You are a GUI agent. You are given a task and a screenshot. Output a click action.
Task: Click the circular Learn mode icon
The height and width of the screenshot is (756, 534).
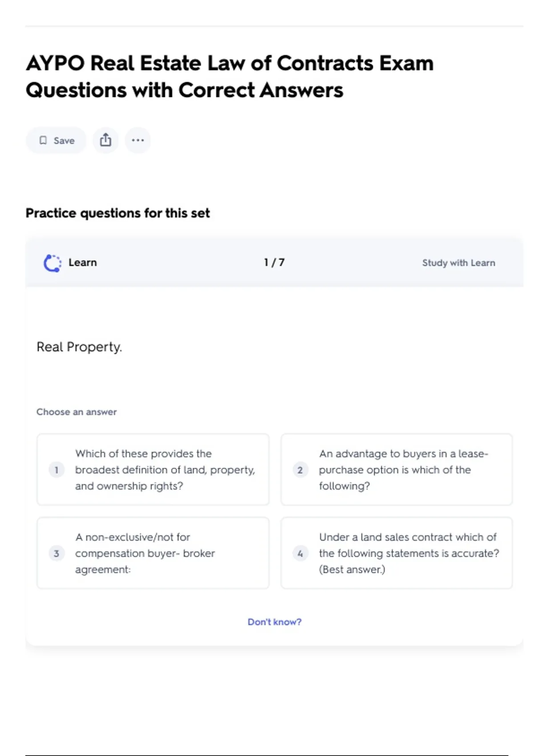(x=53, y=263)
